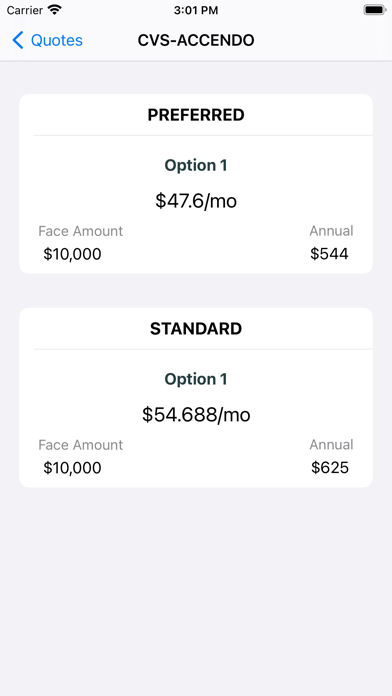Image resolution: width=392 pixels, height=696 pixels.
Task: Select the CVS-ACCENDO navigation title
Action: (196, 40)
